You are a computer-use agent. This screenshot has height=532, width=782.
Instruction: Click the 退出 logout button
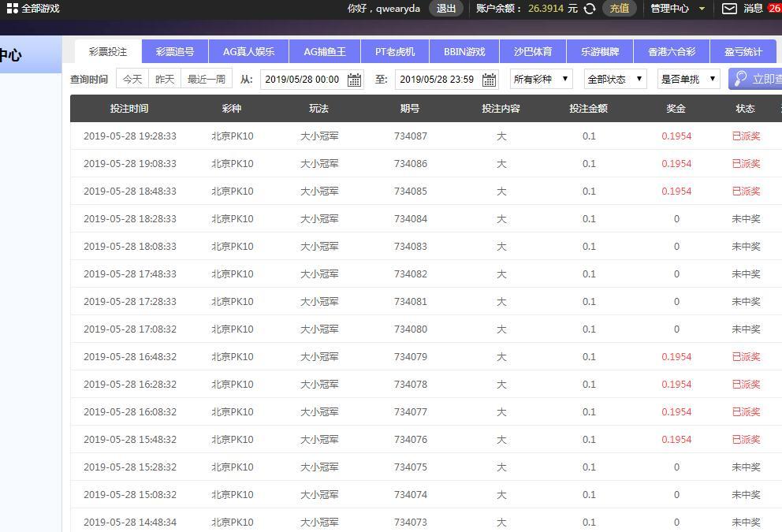446,9
